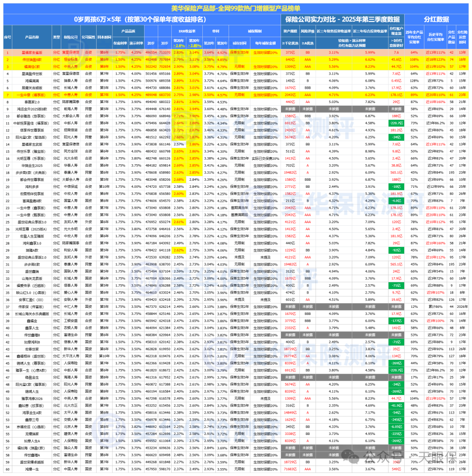Click product name 传世瑞盈B款 in row 2
The height and width of the screenshot is (476, 472).
[x=31, y=59]
